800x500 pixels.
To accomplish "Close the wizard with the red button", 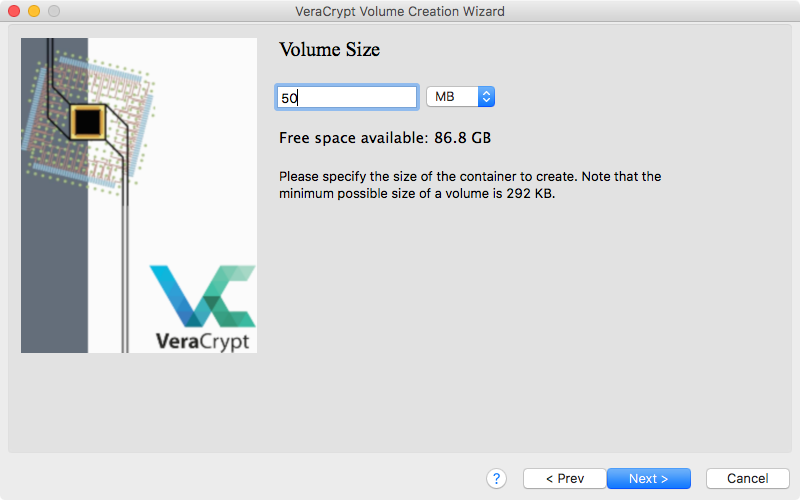I will [14, 11].
